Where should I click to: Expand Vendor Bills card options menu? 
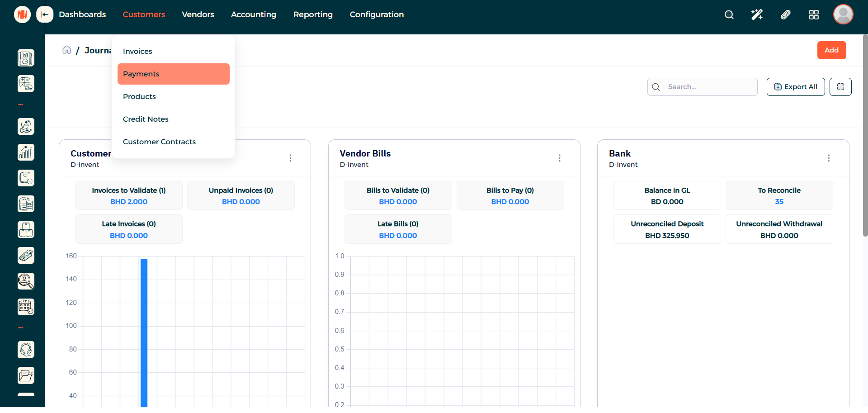(559, 158)
